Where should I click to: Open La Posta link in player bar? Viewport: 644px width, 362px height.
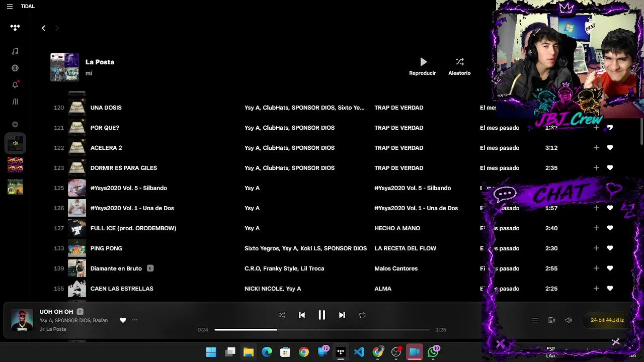point(56,329)
